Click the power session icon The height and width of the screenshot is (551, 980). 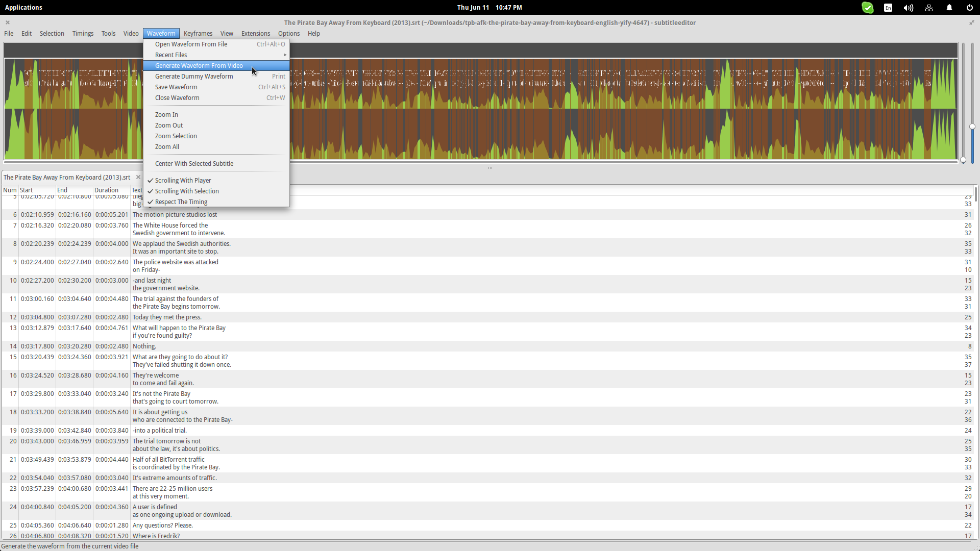(x=969, y=8)
